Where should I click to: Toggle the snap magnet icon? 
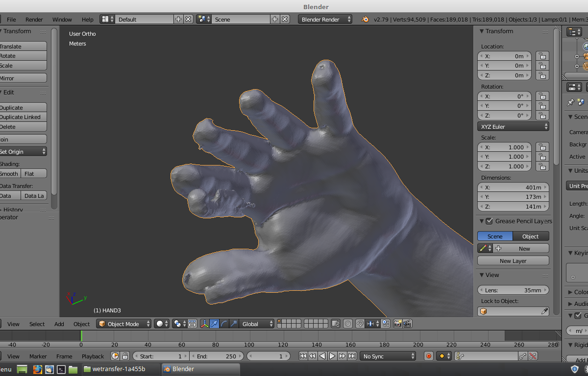pyautogui.click(x=360, y=324)
